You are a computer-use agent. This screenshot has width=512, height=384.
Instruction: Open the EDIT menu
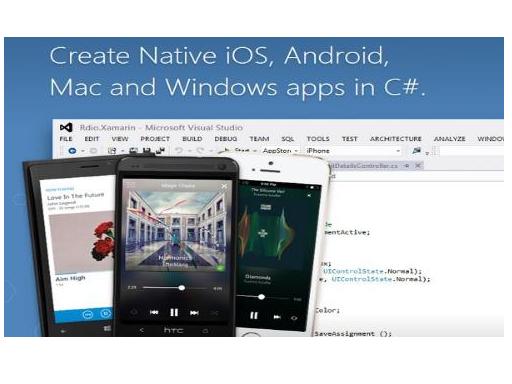pyautogui.click(x=92, y=139)
